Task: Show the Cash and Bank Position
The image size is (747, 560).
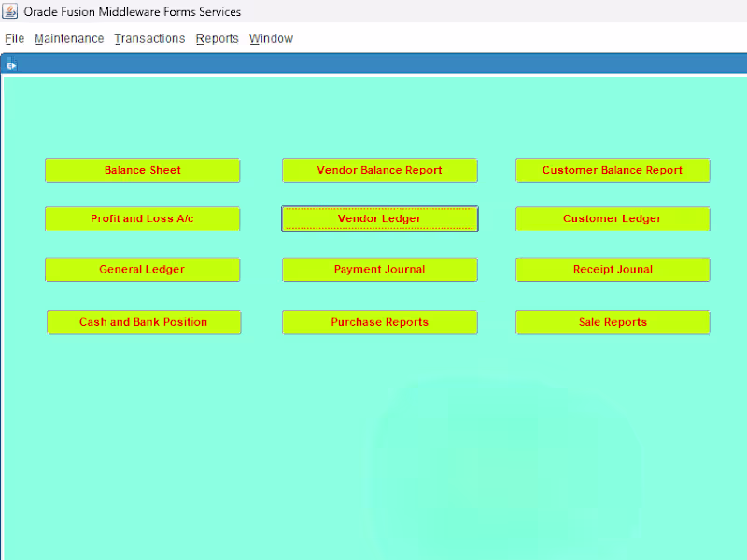Action: coord(144,322)
